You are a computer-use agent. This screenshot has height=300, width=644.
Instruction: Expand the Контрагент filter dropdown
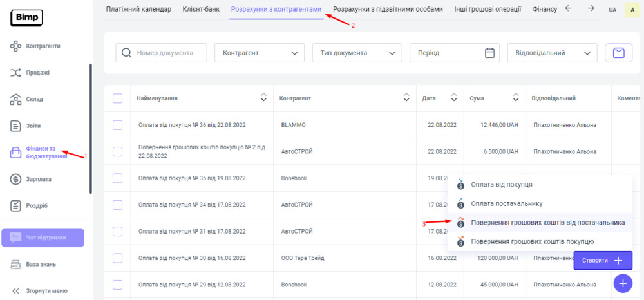[x=259, y=53]
